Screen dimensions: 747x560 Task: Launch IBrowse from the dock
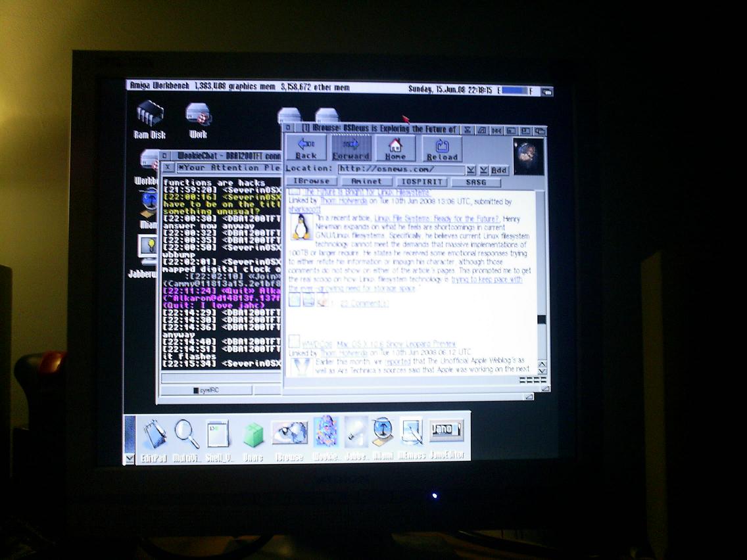[x=289, y=440]
